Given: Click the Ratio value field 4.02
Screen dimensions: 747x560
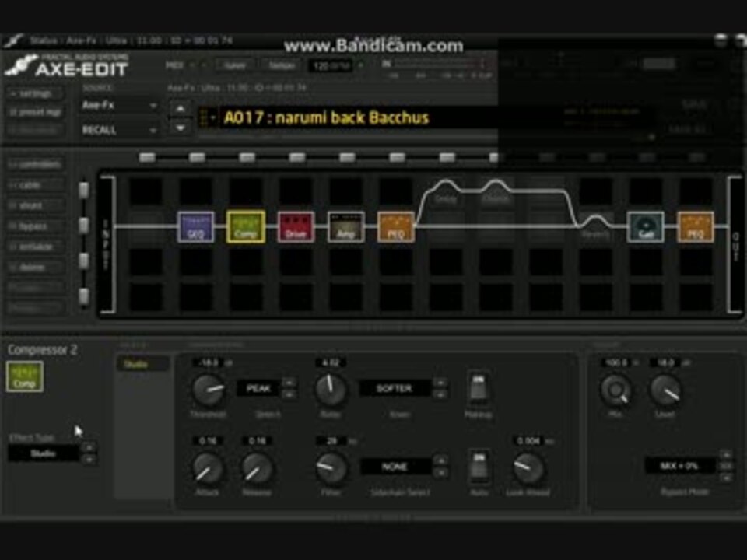Looking at the screenshot, I should (331, 363).
